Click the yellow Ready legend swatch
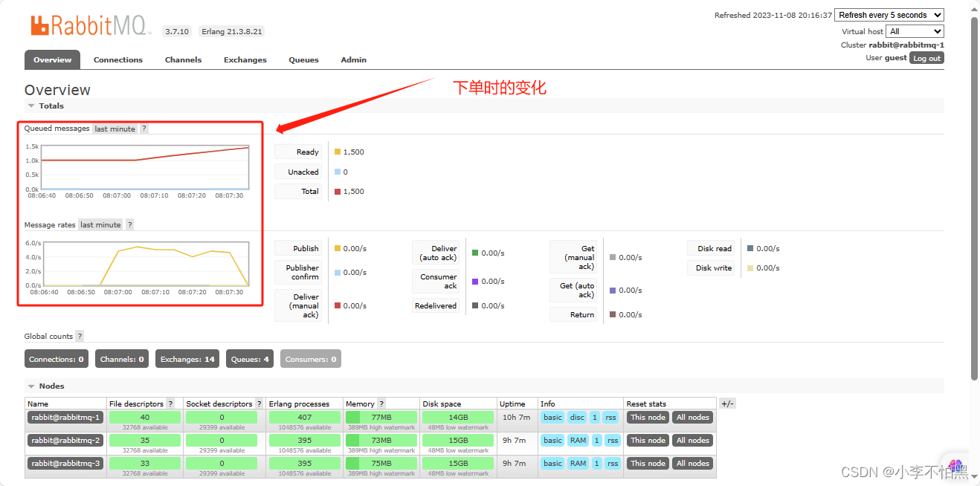980x486 pixels. 338,152
